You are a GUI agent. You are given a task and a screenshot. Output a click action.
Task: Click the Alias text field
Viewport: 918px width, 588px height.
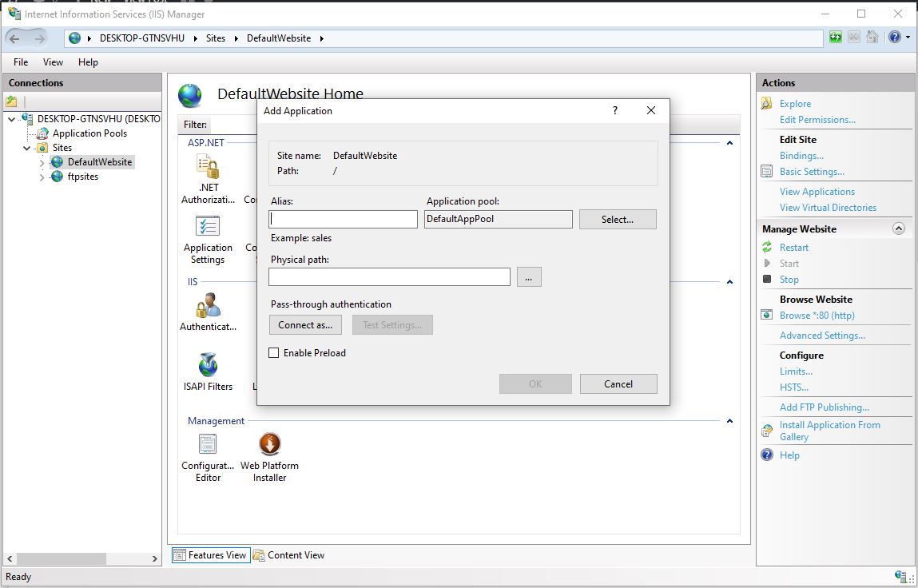coord(344,220)
